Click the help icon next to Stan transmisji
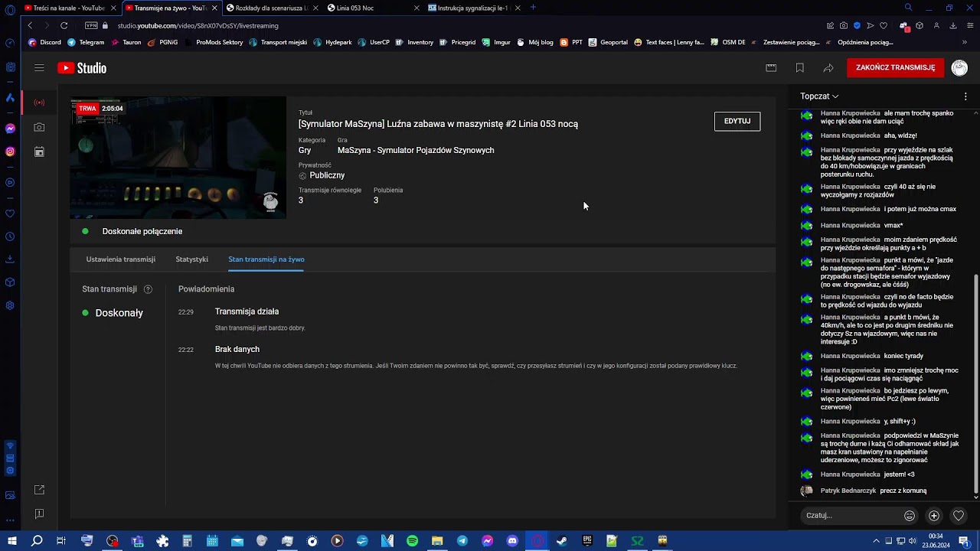The height and width of the screenshot is (551, 980). 148,289
